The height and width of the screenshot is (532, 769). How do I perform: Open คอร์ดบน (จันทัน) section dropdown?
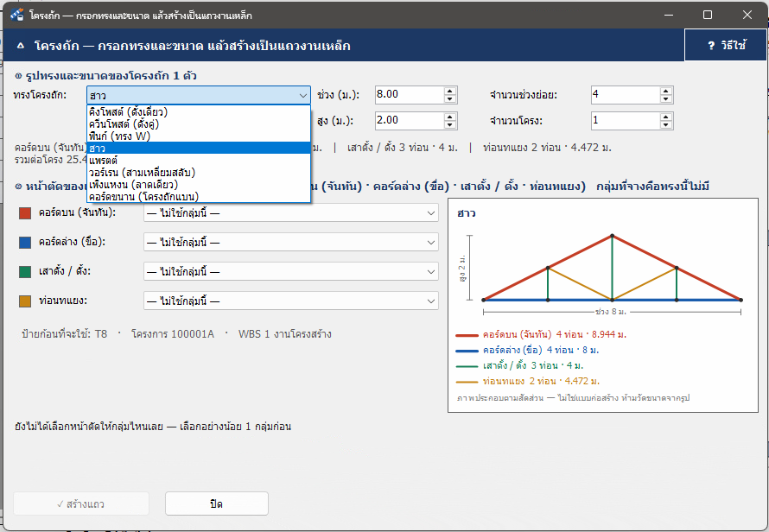(291, 213)
